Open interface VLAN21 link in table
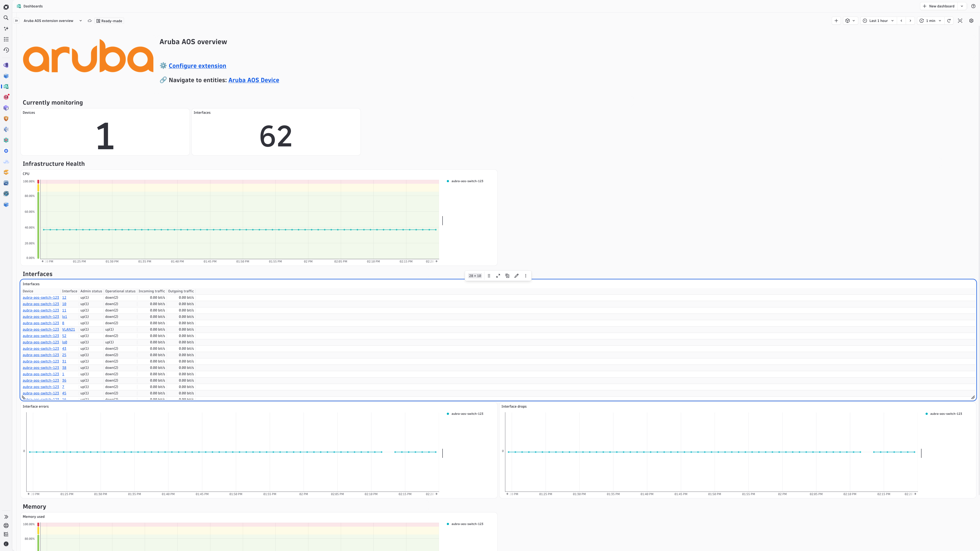 (68, 329)
